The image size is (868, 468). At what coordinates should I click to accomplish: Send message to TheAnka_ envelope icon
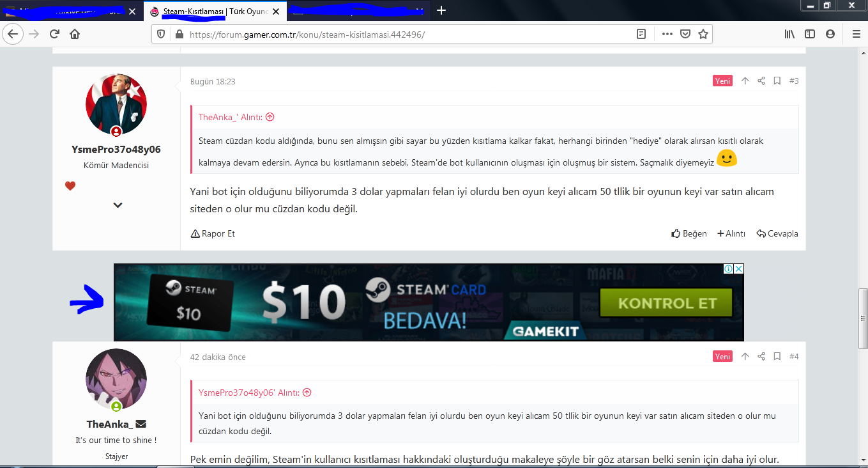pos(141,424)
